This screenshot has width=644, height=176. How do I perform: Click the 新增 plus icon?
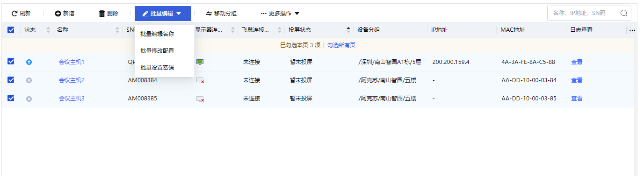[x=58, y=14]
